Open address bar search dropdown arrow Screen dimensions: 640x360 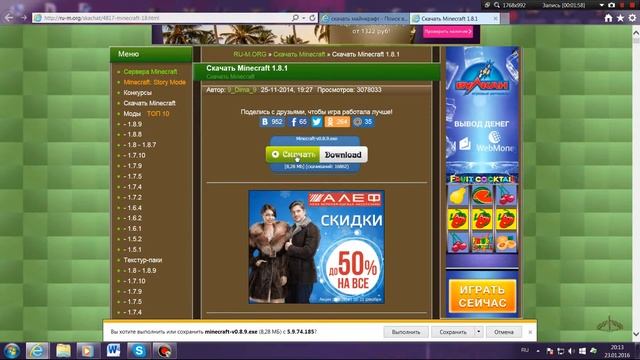point(303,18)
